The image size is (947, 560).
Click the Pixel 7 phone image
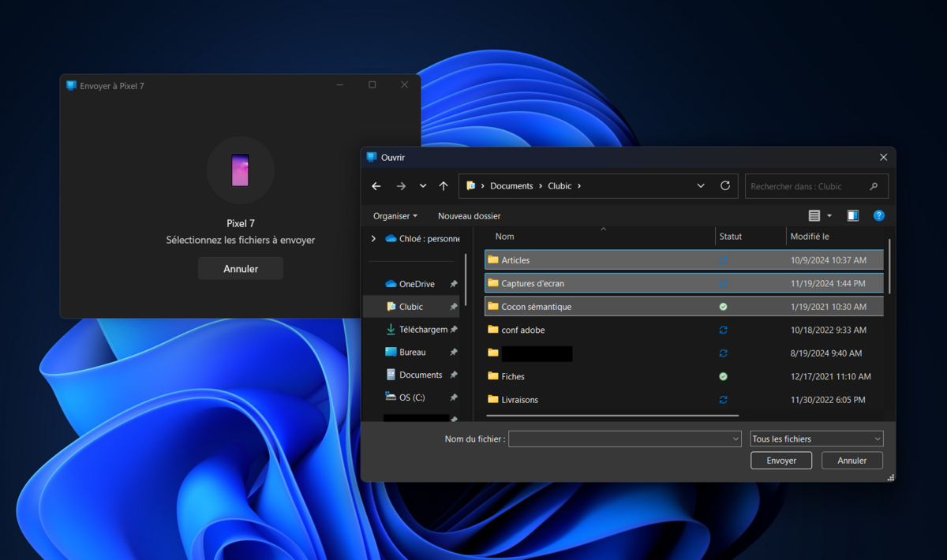click(241, 170)
